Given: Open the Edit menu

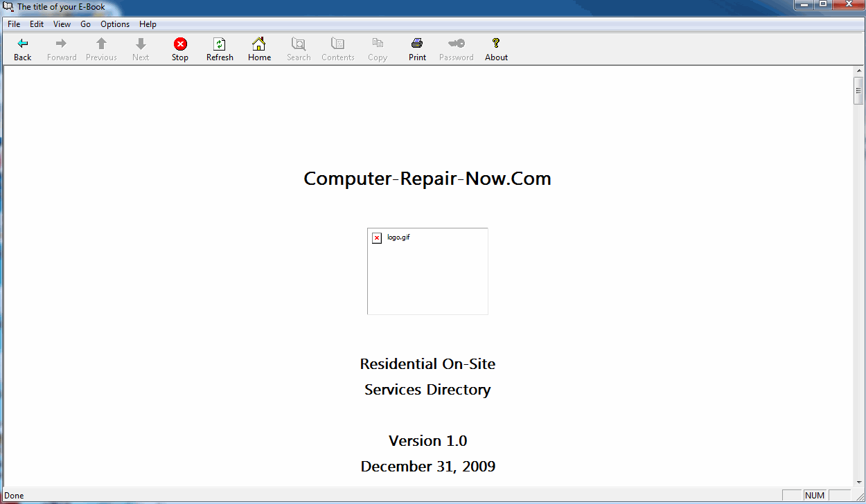Looking at the screenshot, I should (37, 24).
